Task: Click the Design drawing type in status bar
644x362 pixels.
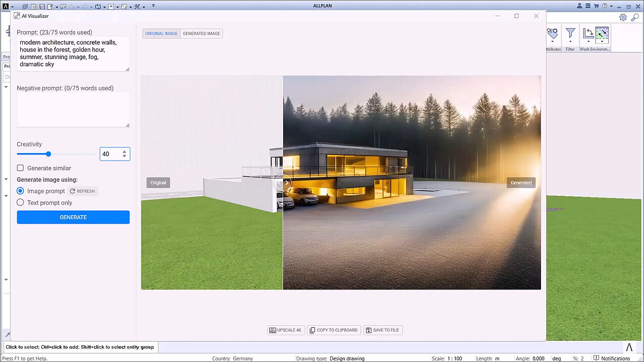Action: click(x=347, y=358)
